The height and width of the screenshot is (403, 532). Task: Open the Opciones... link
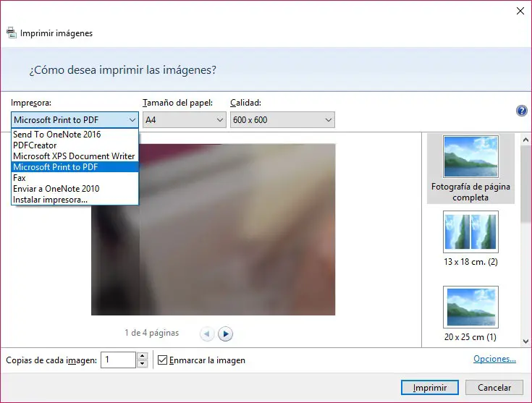click(494, 359)
